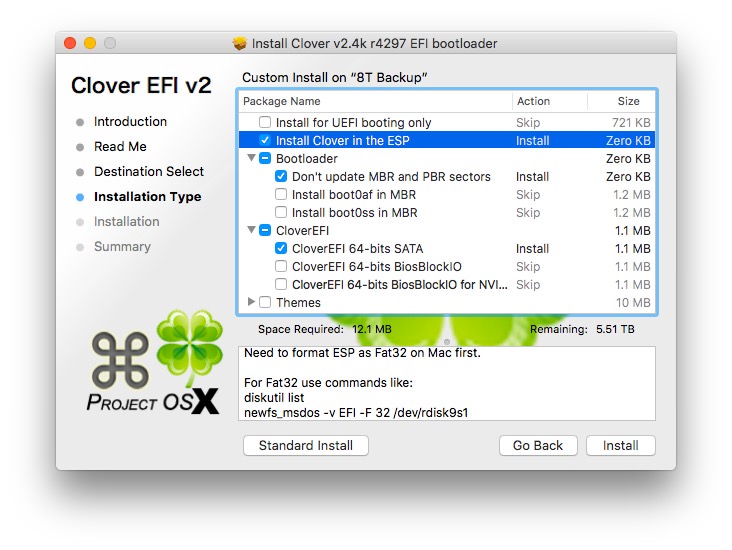Screen dimensions: 732x550
Task: Go to the Introduction step
Action: tap(130, 121)
